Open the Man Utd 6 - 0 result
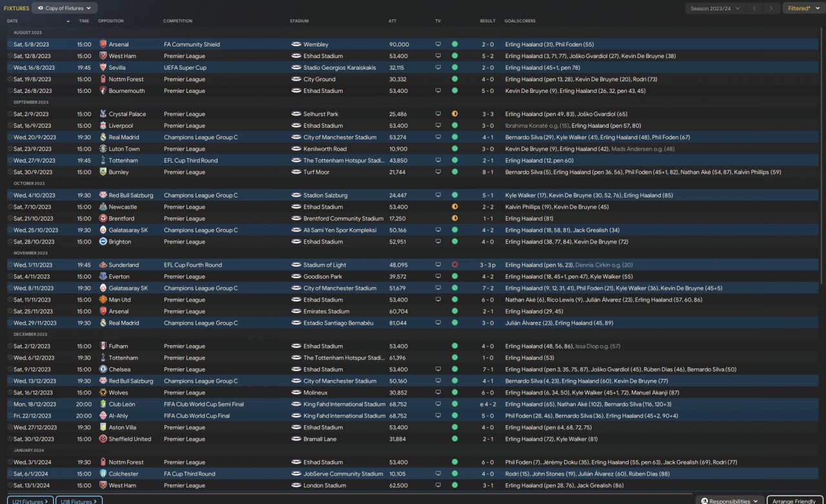Image resolution: width=826 pixels, height=504 pixels. (487, 300)
